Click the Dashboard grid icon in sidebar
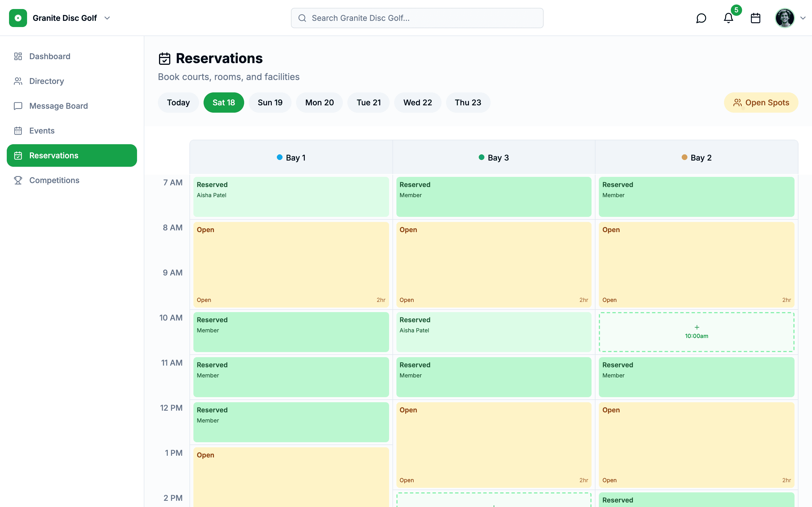This screenshot has width=812, height=507. (18, 56)
